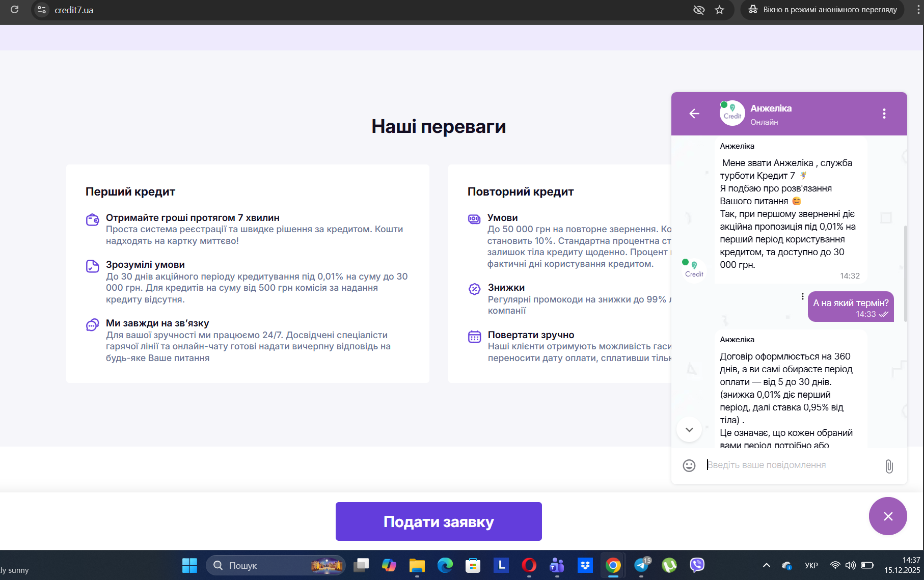This screenshot has width=924, height=580.
Task: Go back in the chat with Анжеліка
Action: tap(694, 114)
